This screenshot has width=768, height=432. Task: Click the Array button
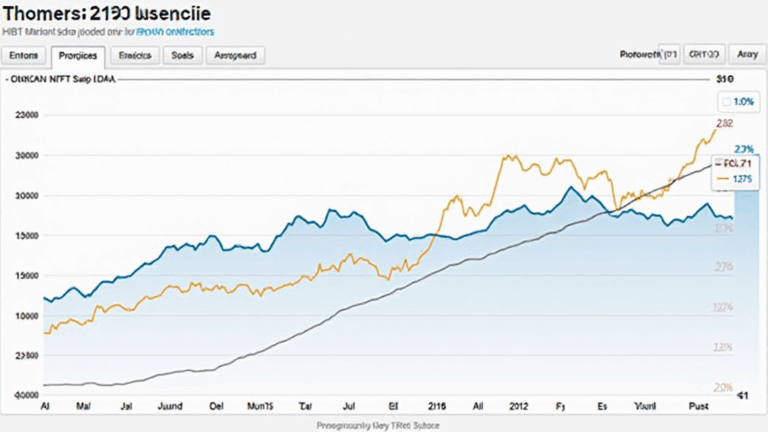click(746, 56)
